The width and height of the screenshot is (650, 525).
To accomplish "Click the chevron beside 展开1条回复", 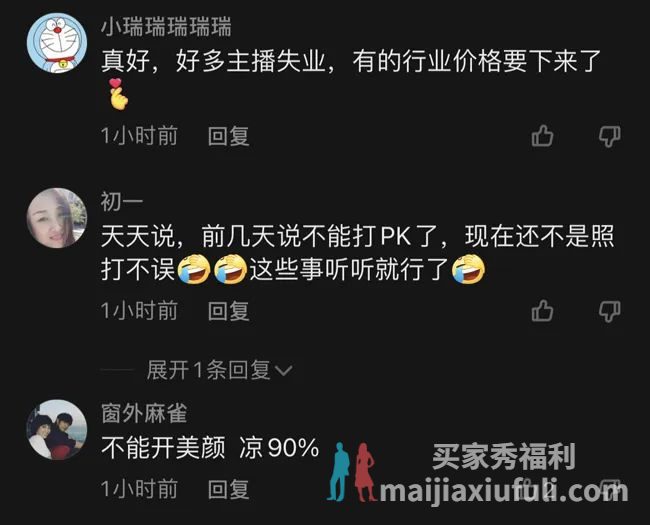I will (284, 370).
